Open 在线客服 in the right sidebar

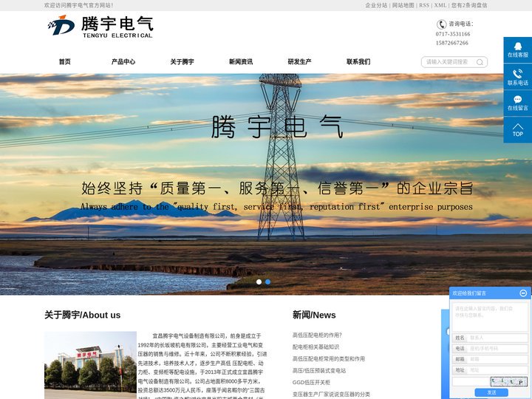(x=517, y=50)
